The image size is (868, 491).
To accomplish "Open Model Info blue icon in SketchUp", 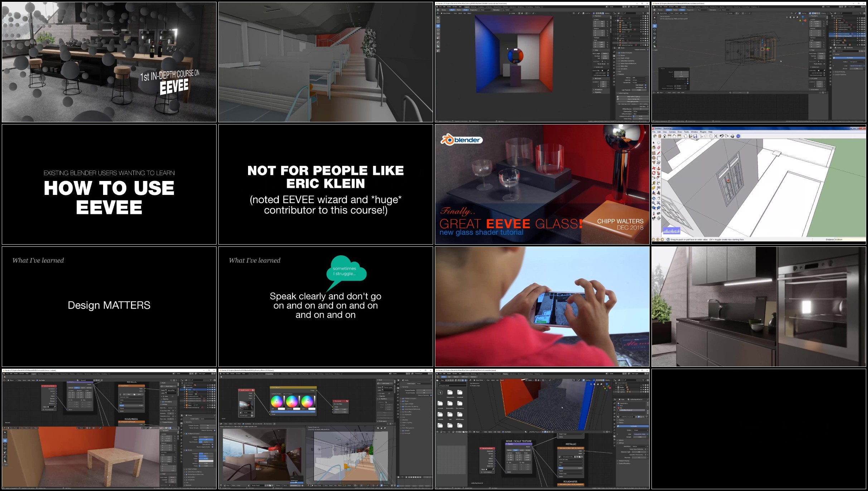I will pos(738,136).
